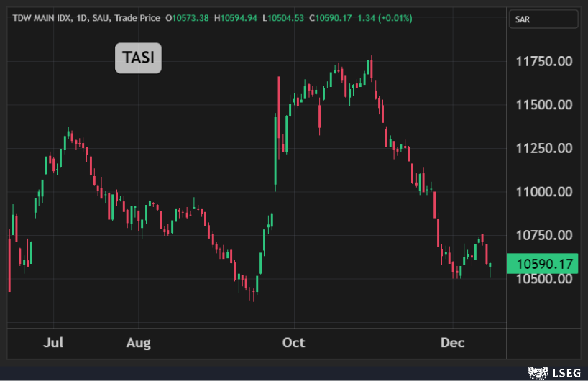Click the 10500.00 price axis label

click(544, 279)
